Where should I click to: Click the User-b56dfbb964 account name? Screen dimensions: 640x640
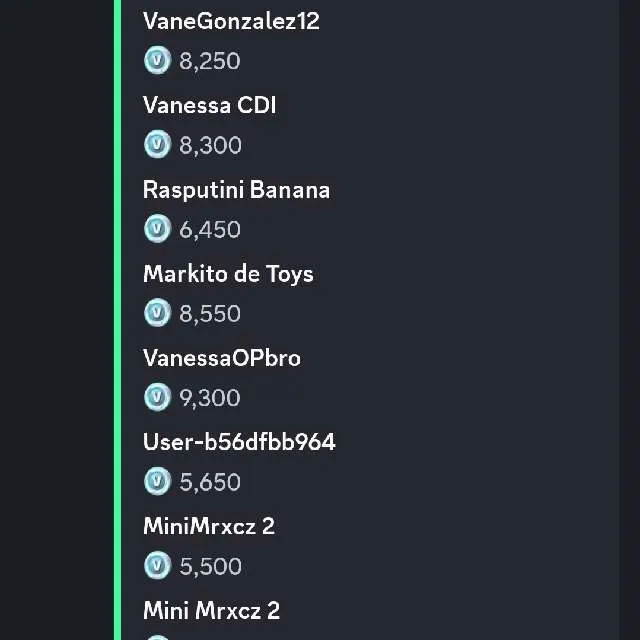click(239, 441)
